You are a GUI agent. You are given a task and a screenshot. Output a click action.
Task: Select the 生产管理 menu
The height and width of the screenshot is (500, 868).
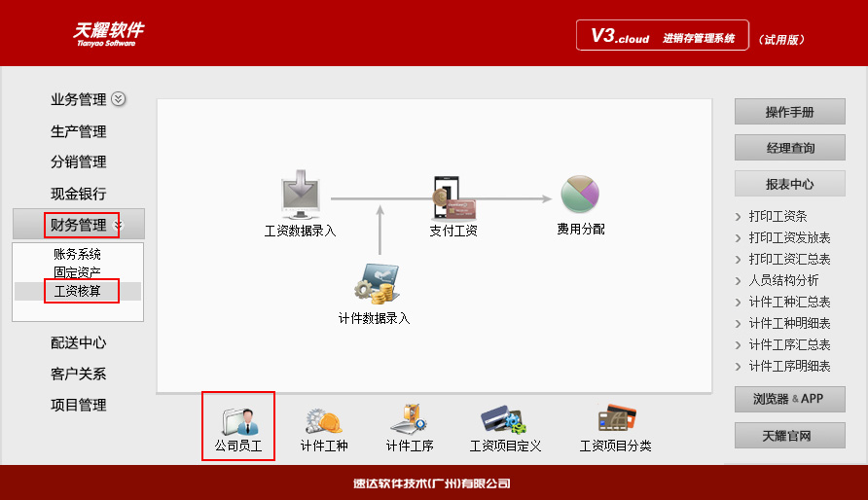pyautogui.click(x=79, y=131)
